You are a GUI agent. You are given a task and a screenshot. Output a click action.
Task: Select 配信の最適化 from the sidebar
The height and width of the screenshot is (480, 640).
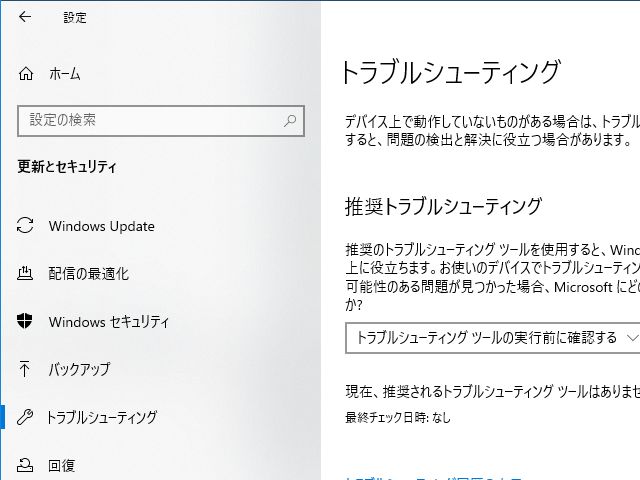88,273
